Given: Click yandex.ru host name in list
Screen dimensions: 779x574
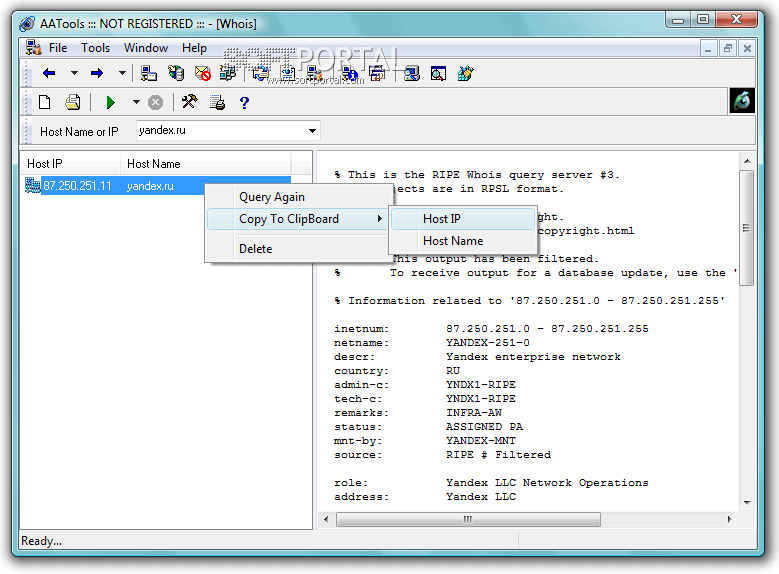Looking at the screenshot, I should [150, 186].
